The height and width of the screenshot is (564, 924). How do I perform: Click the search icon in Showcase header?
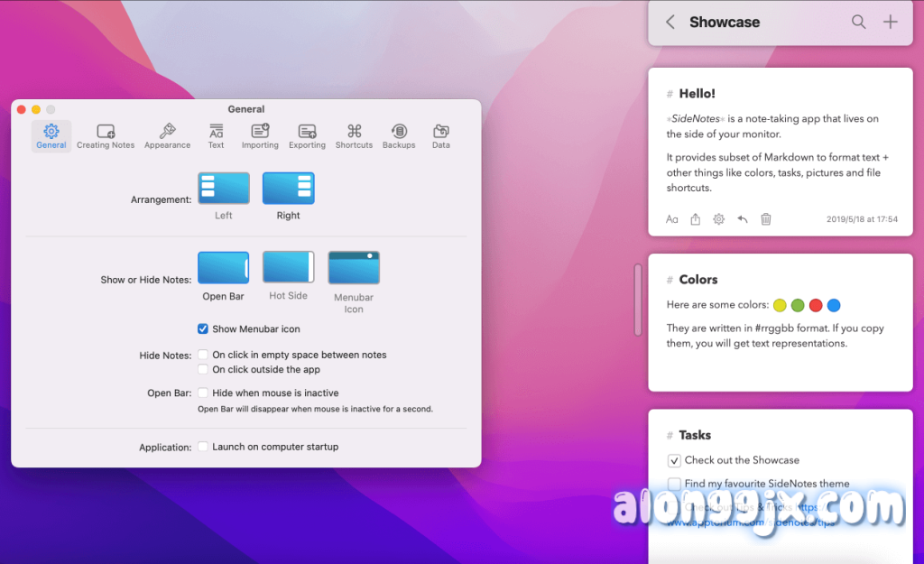(858, 23)
